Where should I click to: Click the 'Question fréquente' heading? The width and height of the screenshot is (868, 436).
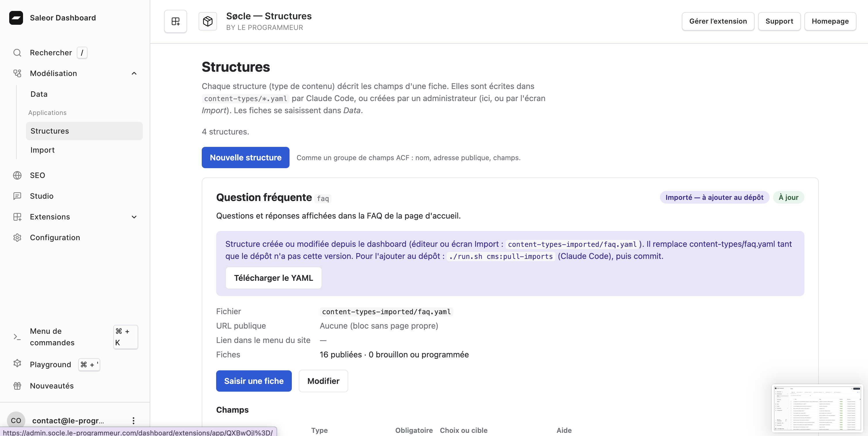(264, 197)
